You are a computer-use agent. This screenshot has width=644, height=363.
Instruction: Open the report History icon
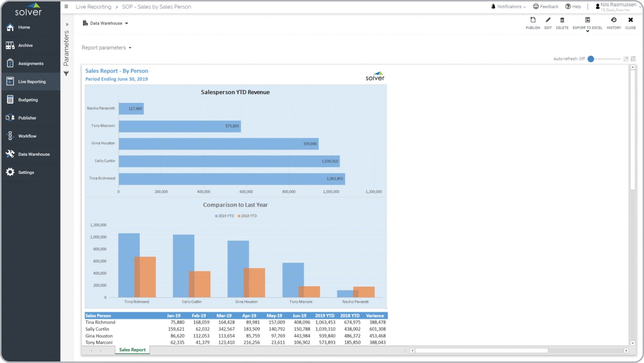click(613, 20)
